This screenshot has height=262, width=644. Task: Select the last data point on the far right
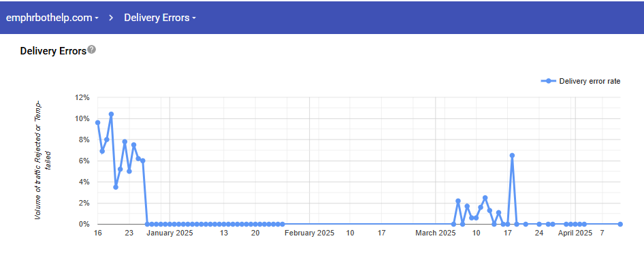click(620, 224)
